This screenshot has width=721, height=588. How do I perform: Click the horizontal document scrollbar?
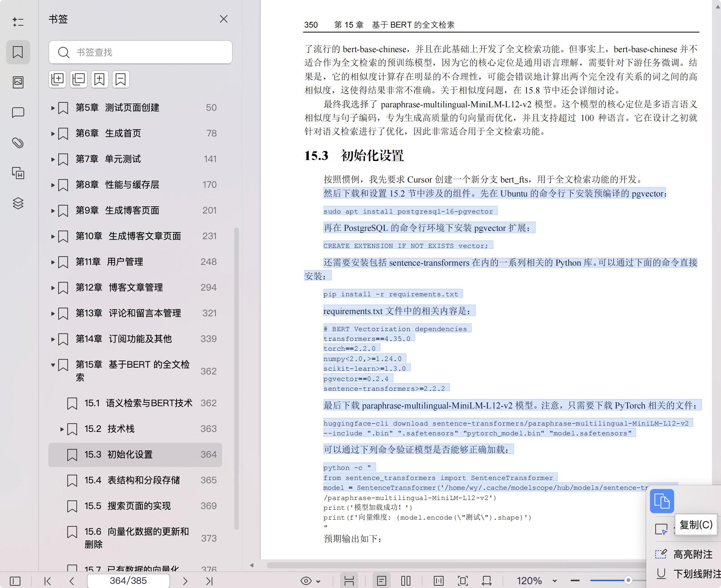click(456, 565)
